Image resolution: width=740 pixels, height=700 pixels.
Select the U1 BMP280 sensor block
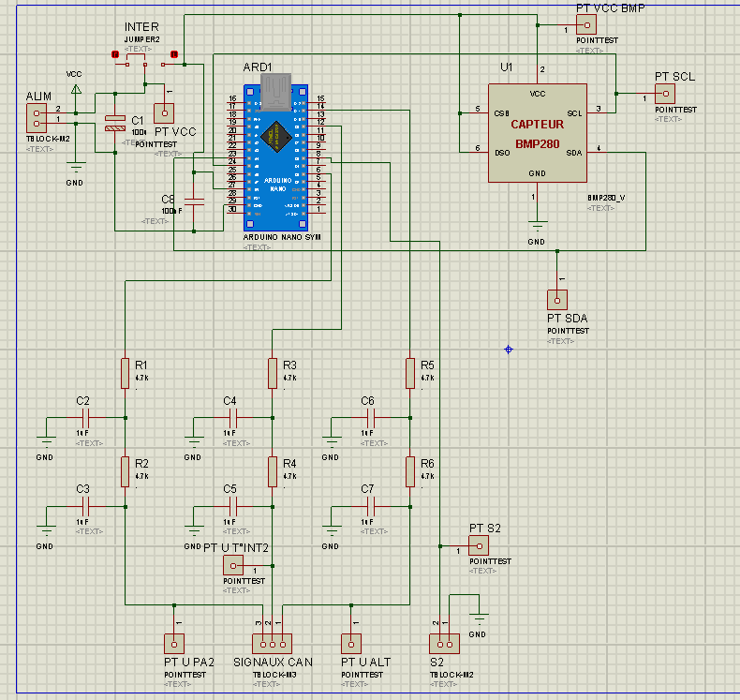pyautogui.click(x=538, y=133)
